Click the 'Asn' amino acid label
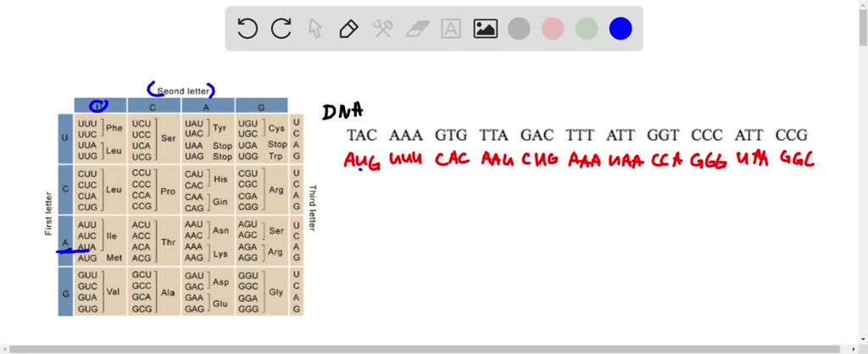This screenshot has width=868, height=354. (x=221, y=230)
